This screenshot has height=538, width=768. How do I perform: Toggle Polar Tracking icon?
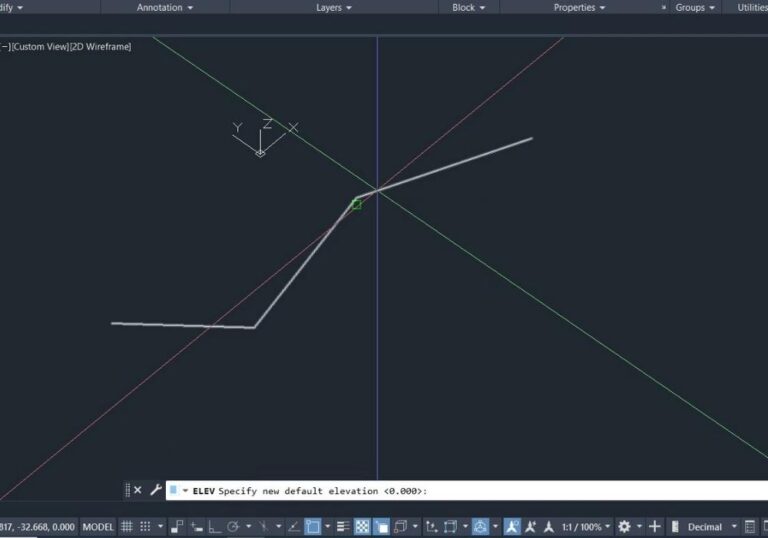tap(233, 527)
